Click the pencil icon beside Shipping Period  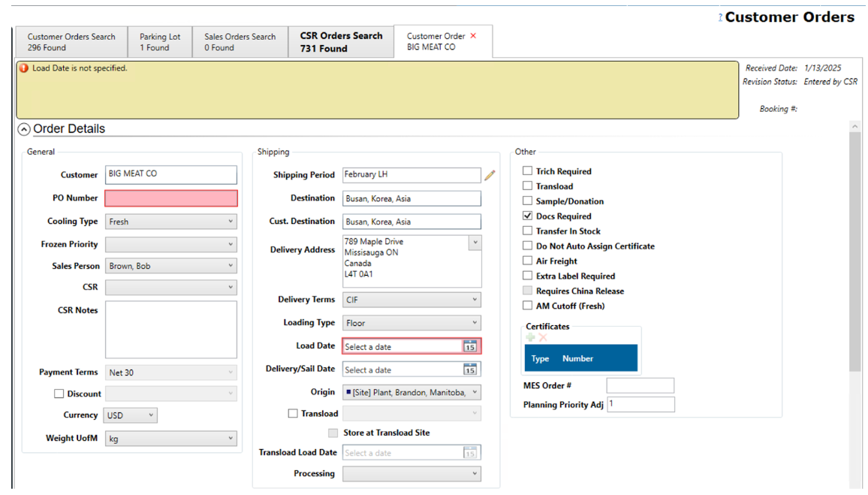tap(490, 175)
